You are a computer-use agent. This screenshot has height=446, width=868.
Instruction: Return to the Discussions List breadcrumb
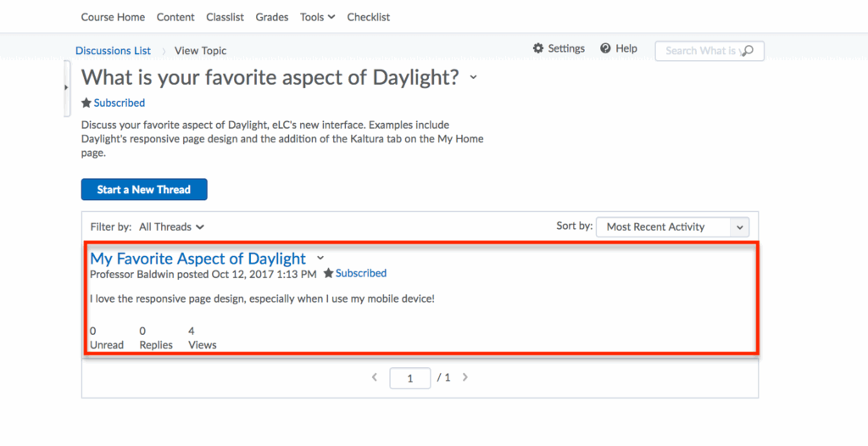click(x=113, y=51)
